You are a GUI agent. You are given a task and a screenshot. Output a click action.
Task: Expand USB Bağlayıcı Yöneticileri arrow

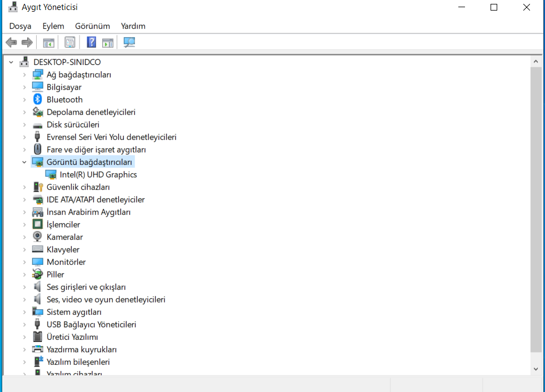point(24,325)
